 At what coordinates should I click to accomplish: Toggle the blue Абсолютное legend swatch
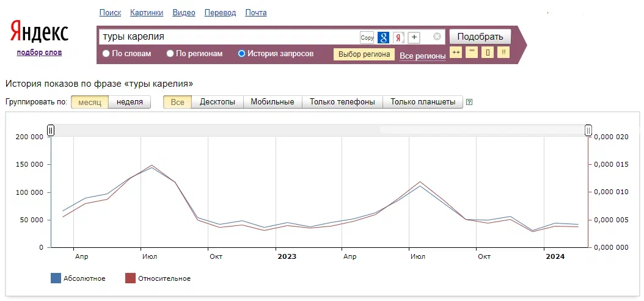click(x=56, y=278)
